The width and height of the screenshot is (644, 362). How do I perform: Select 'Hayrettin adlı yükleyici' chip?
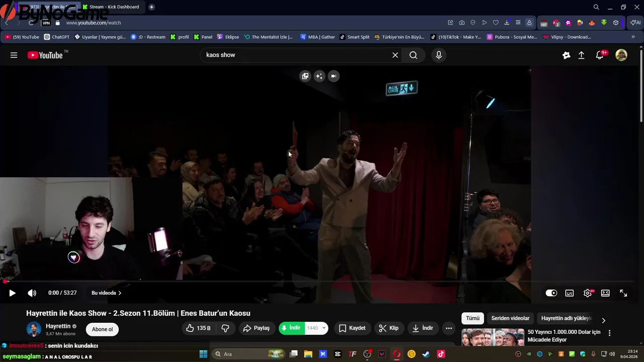pyautogui.click(x=567, y=318)
